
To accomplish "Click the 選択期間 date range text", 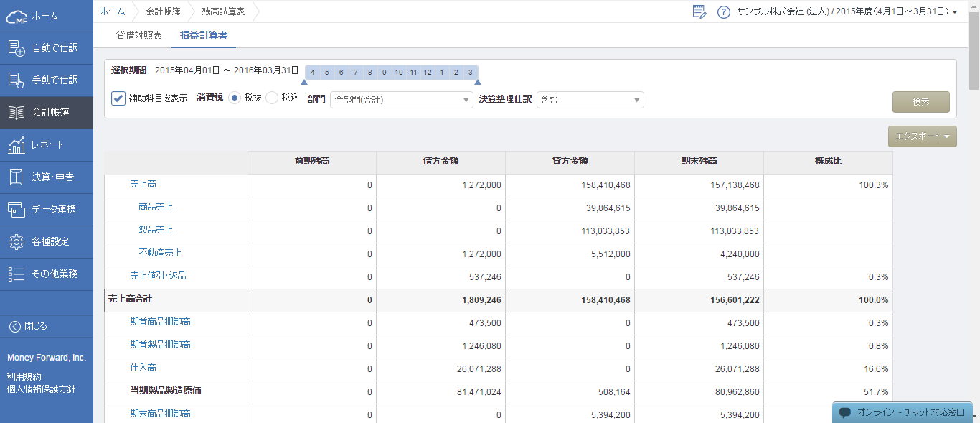I will coord(227,70).
